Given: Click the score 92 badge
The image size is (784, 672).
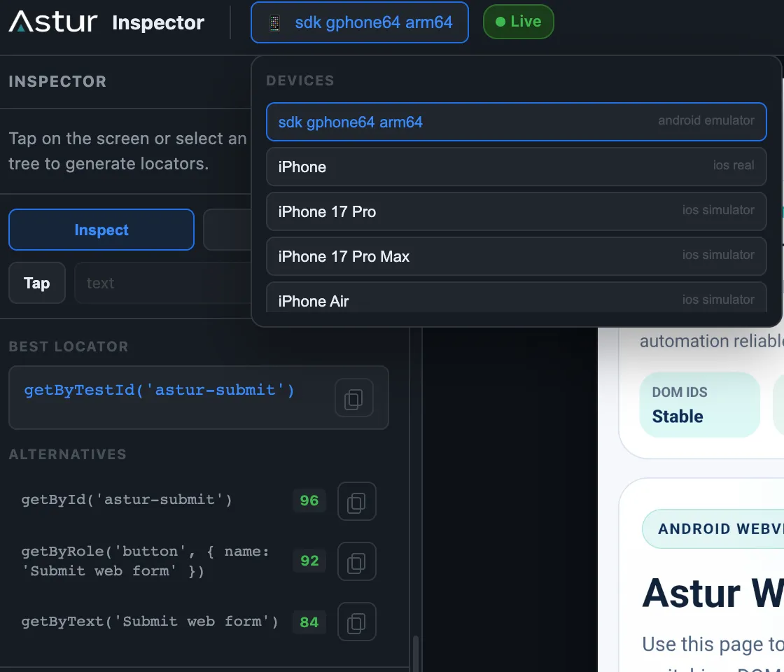Looking at the screenshot, I should pyautogui.click(x=309, y=561).
